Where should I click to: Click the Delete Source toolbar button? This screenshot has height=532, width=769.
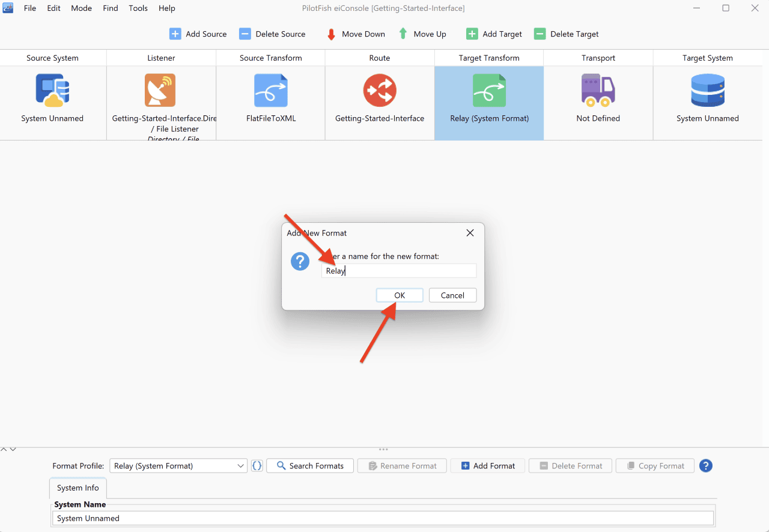click(x=272, y=34)
